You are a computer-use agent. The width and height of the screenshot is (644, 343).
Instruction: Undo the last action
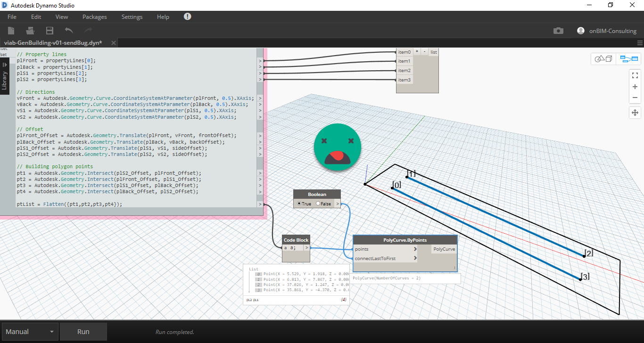69,31
